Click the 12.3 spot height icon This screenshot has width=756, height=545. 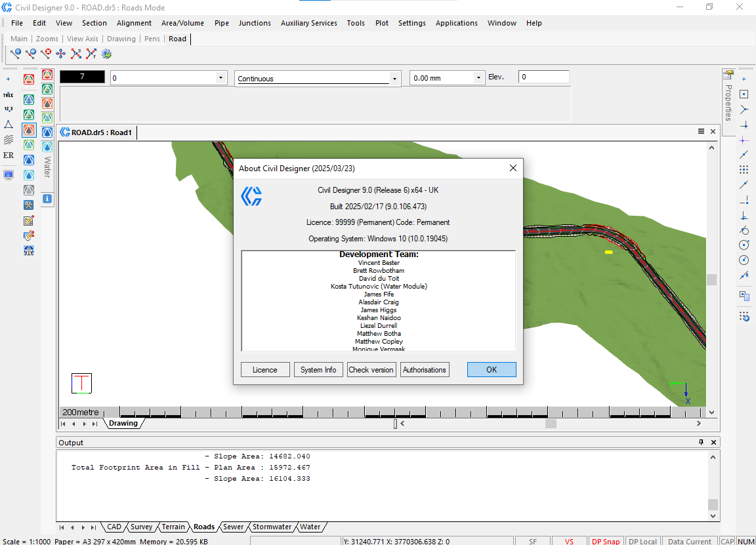(8, 110)
